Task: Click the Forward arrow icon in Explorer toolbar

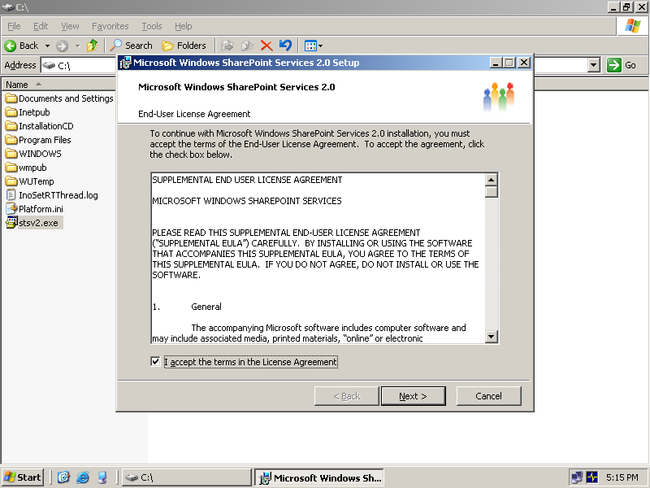Action: pyautogui.click(x=62, y=46)
